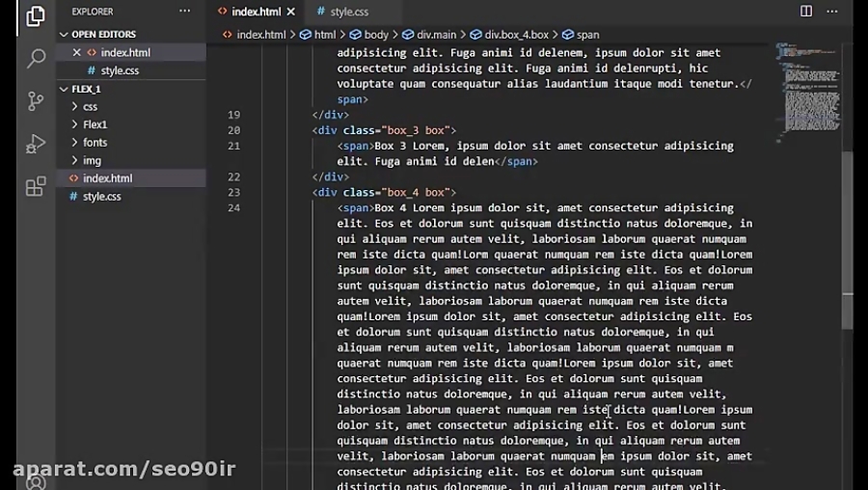Open the Search view icon

click(x=36, y=59)
